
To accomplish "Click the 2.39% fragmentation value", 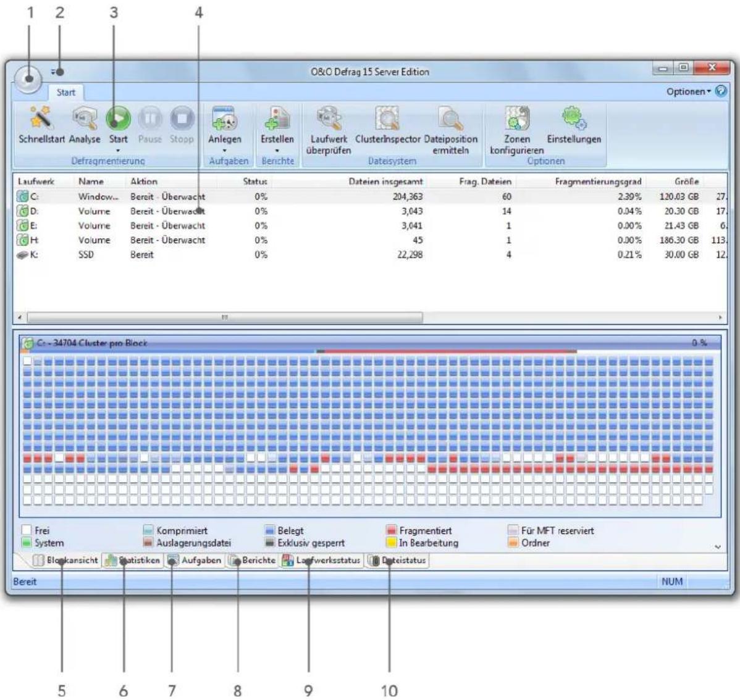I will [629, 196].
